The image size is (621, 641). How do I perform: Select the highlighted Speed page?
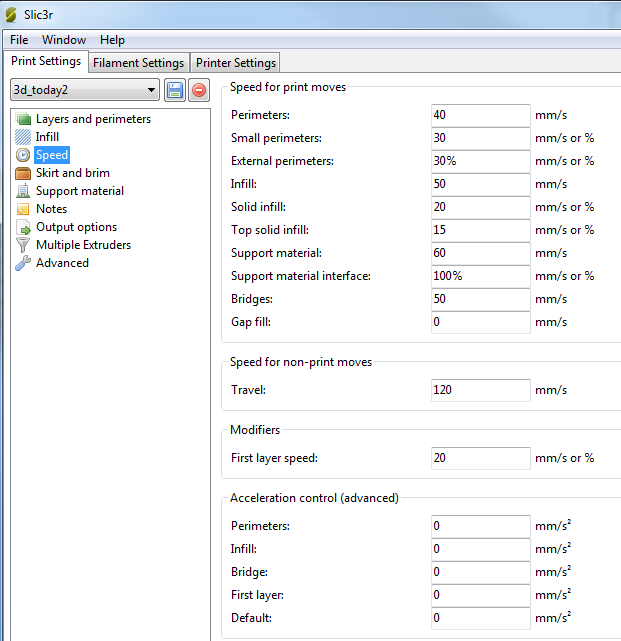52,155
